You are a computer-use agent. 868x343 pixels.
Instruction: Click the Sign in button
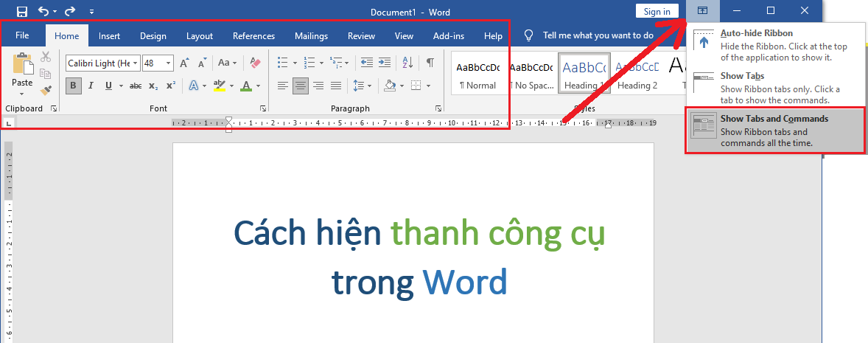coord(657,11)
